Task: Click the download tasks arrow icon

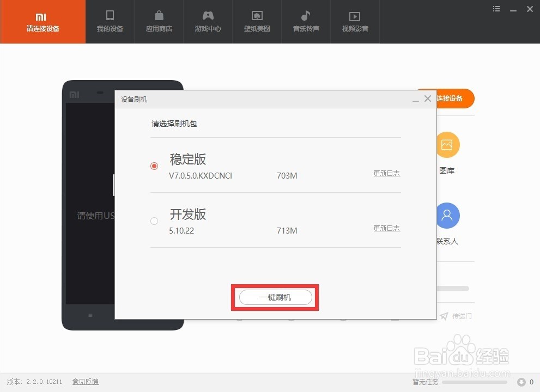Action: tap(521, 382)
